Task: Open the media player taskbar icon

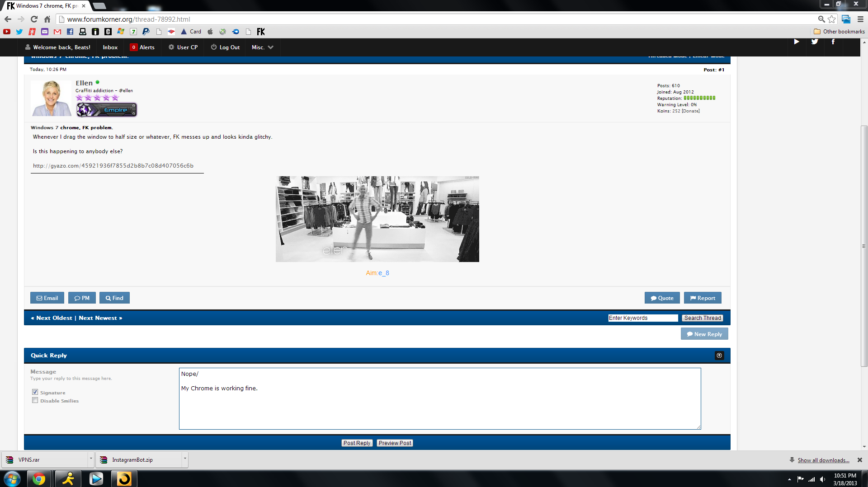Action: [x=96, y=478]
